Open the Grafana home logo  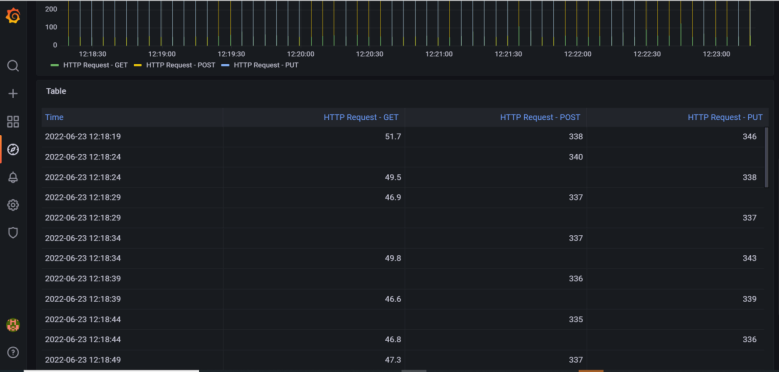coord(13,16)
